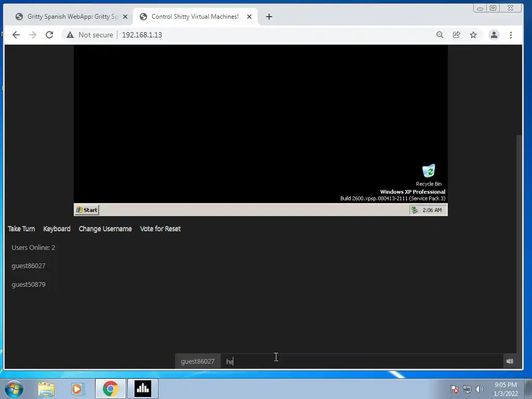
Task: Close the Gritty Spanish WebApp tab
Action: click(x=125, y=17)
